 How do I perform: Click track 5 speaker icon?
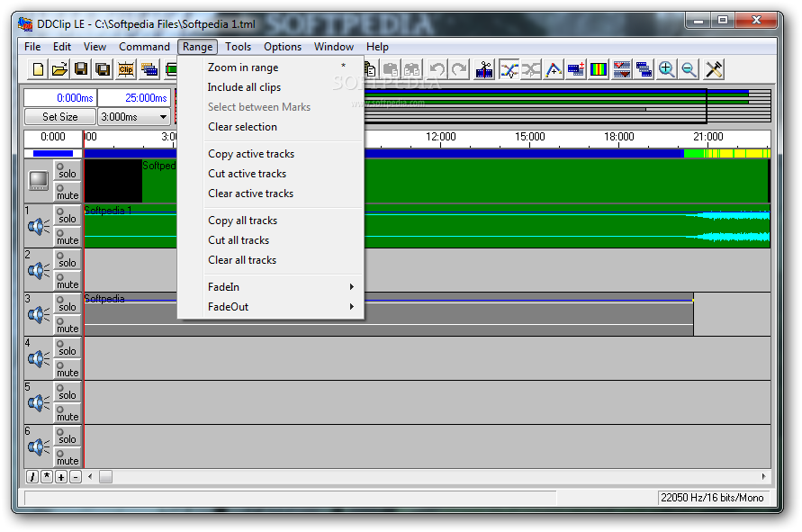click(39, 402)
